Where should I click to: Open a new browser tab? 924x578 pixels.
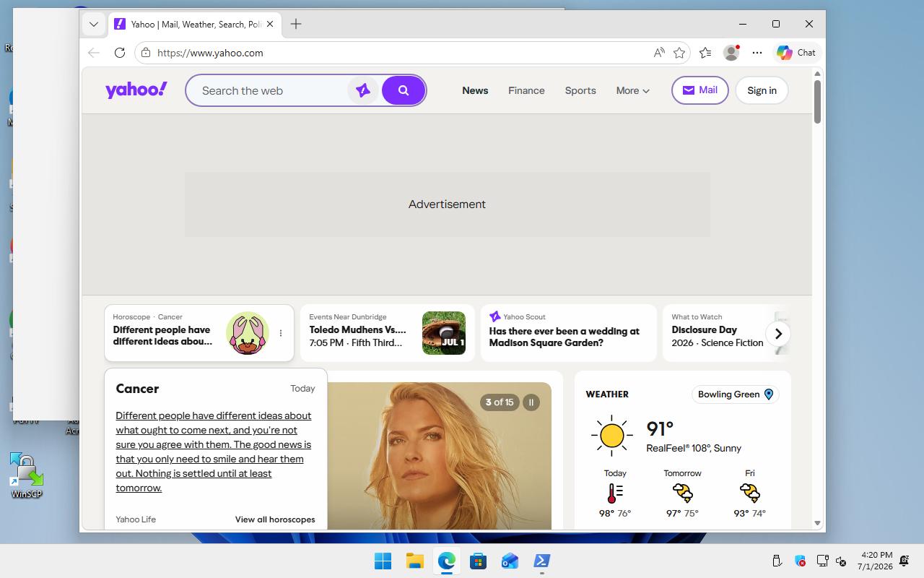point(296,24)
